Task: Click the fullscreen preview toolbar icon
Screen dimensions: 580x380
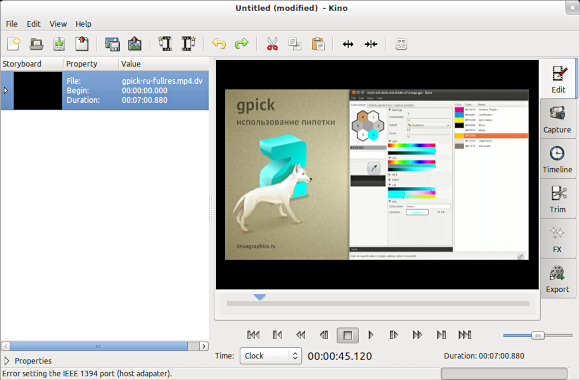Action: 401,44
